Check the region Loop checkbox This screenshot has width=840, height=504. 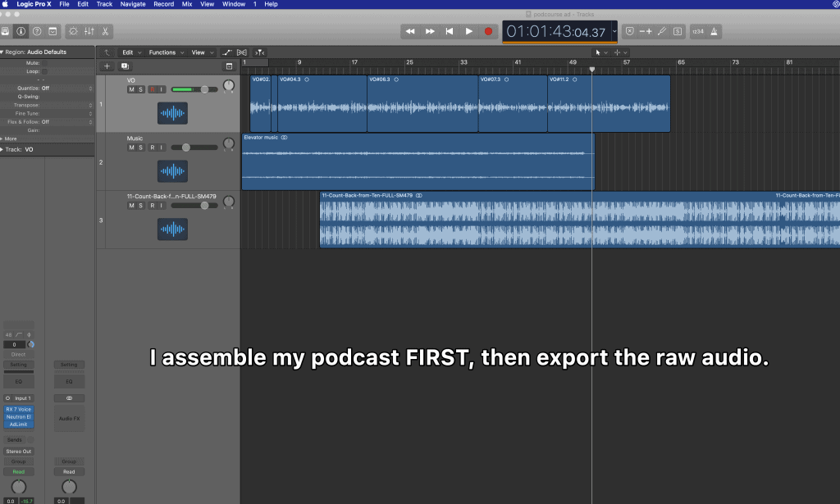tap(44, 71)
